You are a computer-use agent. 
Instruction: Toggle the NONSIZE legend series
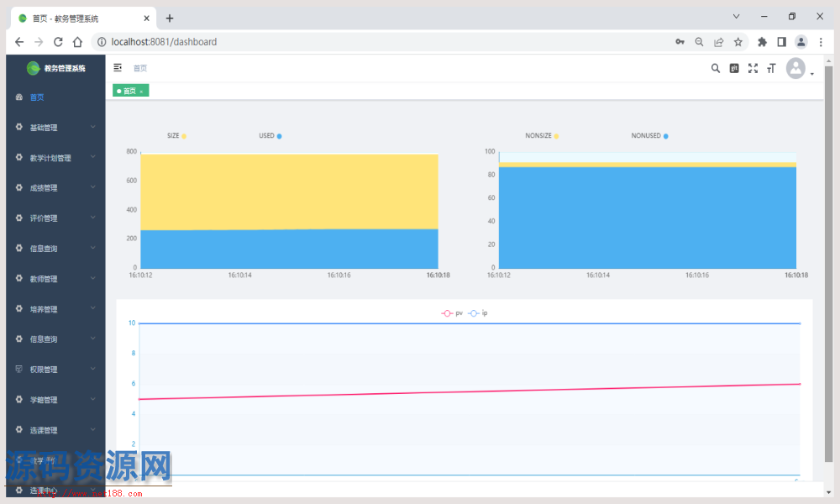(542, 136)
